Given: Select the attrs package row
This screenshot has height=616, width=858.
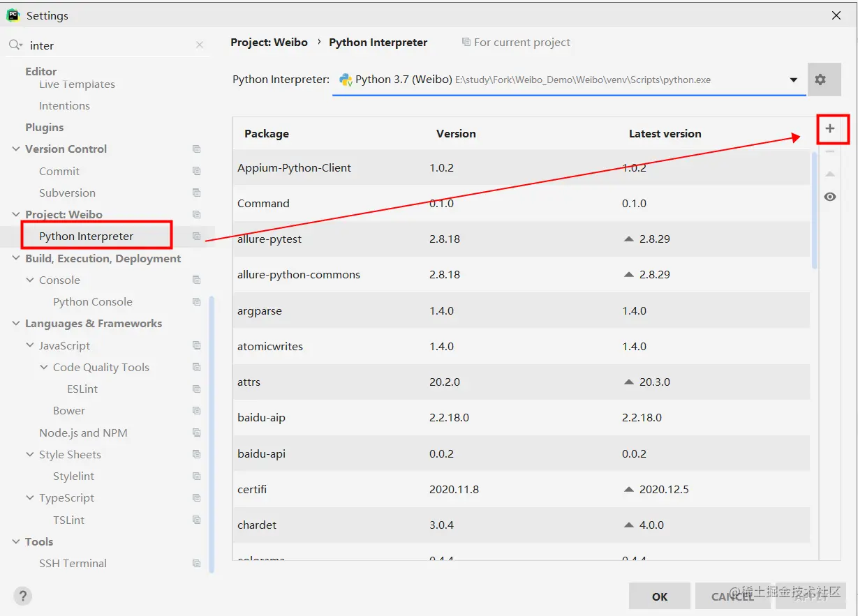Looking at the screenshot, I should 522,382.
